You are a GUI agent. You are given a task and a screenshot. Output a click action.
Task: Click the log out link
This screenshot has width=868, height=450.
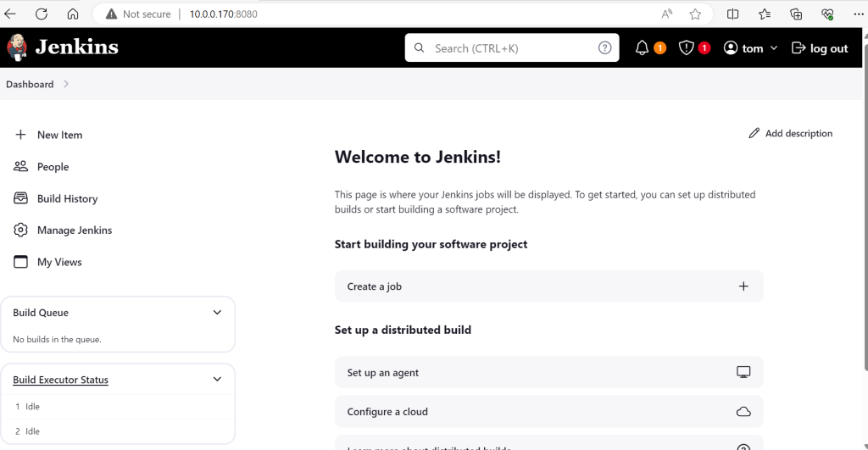(820, 48)
